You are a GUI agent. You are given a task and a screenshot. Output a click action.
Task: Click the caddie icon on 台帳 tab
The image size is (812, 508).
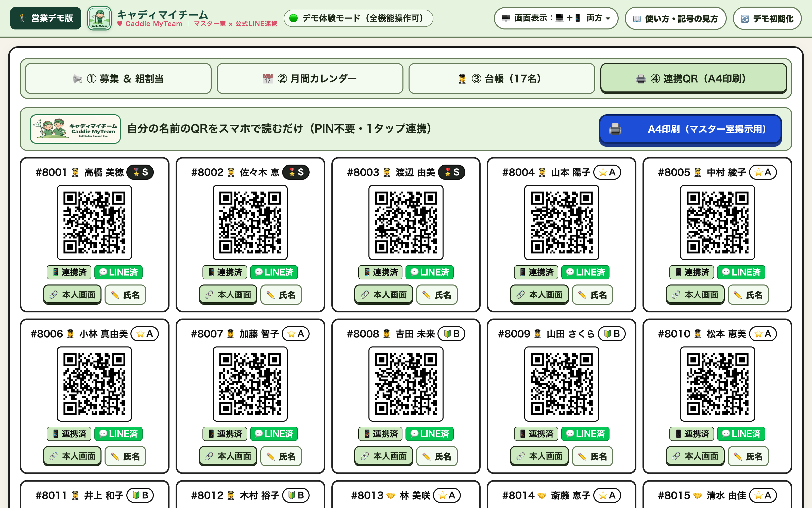pos(462,79)
